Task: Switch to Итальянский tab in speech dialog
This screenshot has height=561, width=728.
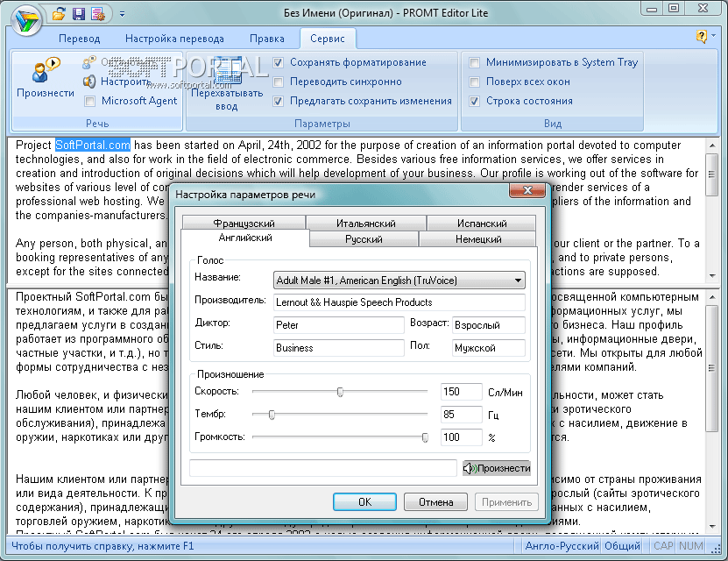Action: pyautogui.click(x=366, y=223)
